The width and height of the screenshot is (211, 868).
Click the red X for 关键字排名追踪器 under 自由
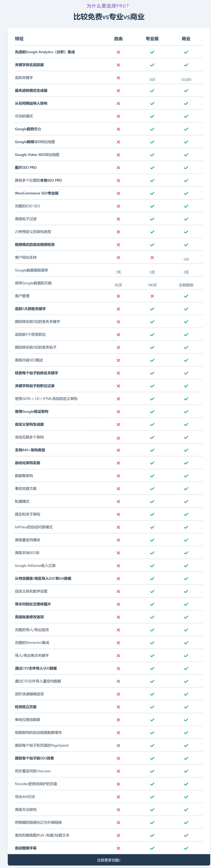[118, 65]
